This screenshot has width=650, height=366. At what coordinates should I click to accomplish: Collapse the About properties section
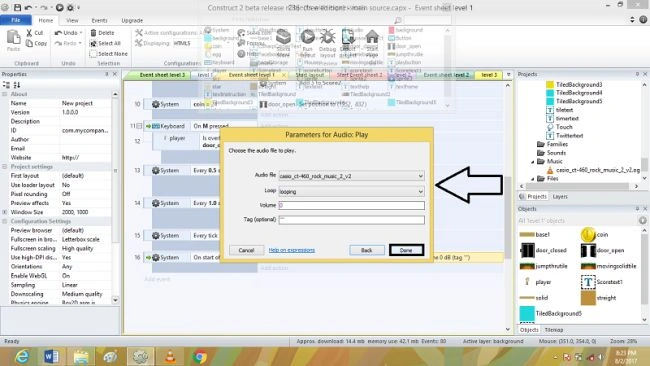5,94
